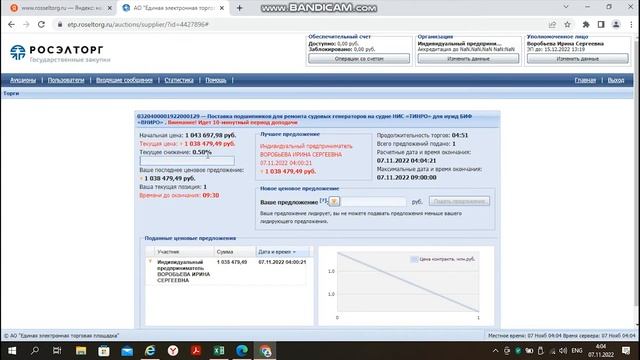Click the [?] help hint next to Ваше предложение
640x360 pixels.
323,200
